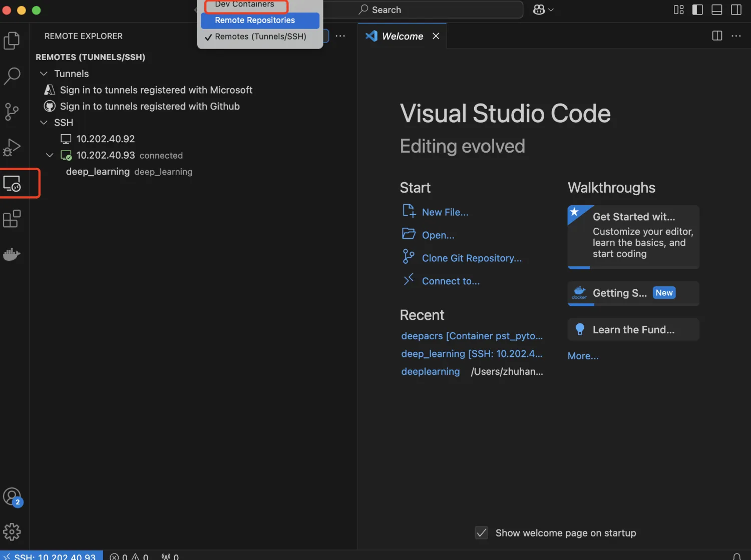Uncheck Show welcome page on startup
Viewport: 751px width, 560px height.
[481, 533]
